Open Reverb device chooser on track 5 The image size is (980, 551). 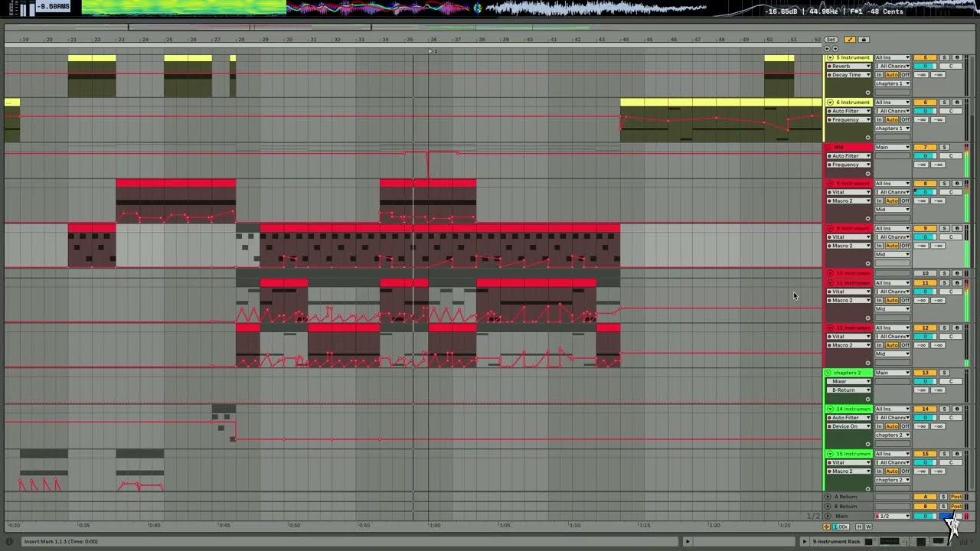(x=848, y=66)
